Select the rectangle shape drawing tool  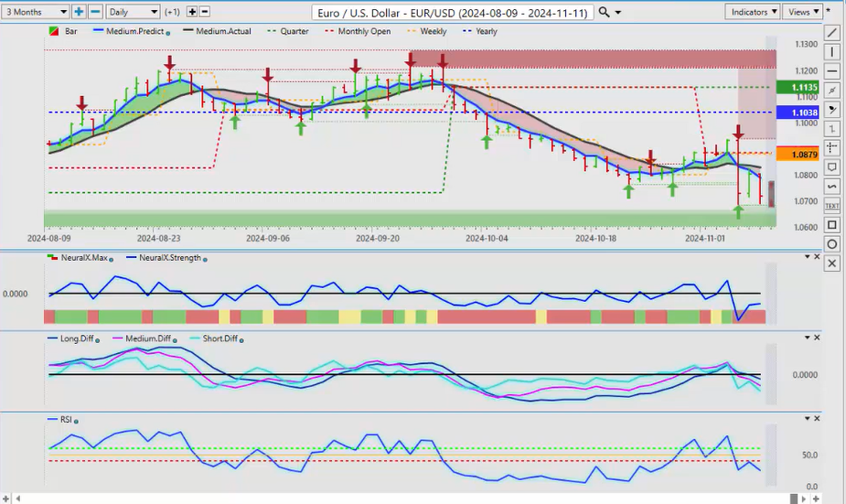(831, 225)
